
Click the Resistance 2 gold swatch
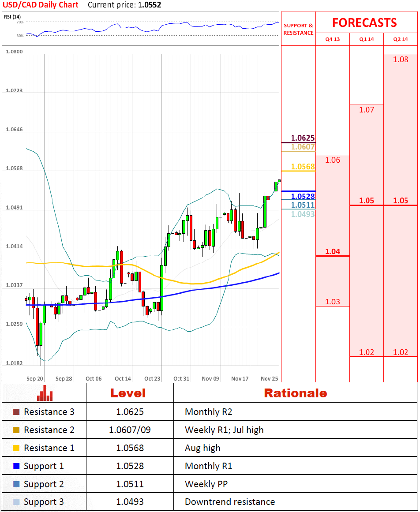[x=16, y=430]
